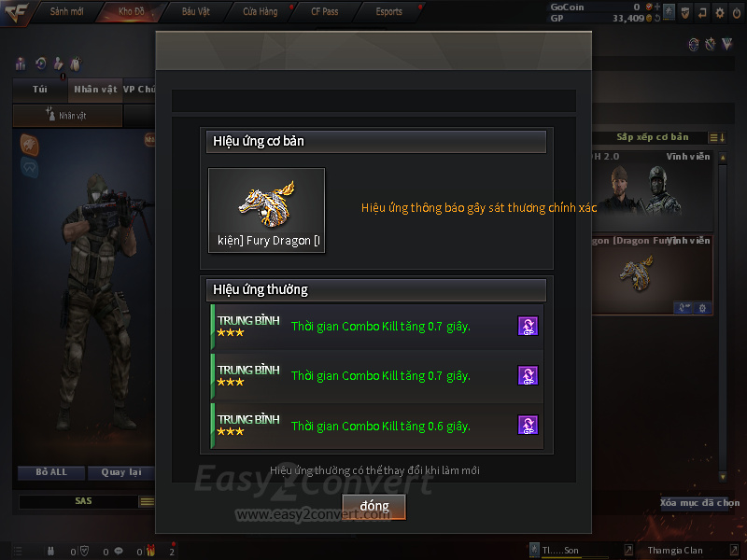Click the power exit icon at top right

pos(737,13)
